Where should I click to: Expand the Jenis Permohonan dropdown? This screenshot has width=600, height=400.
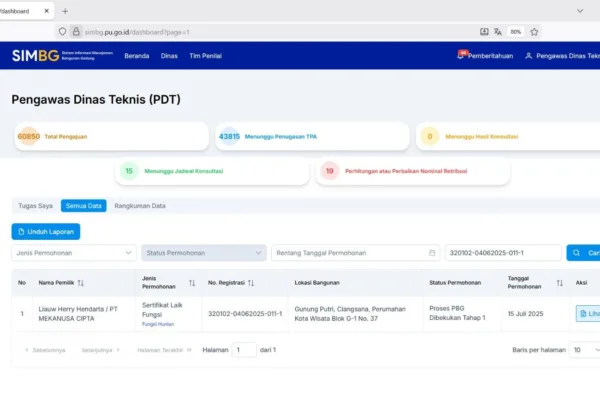(74, 253)
